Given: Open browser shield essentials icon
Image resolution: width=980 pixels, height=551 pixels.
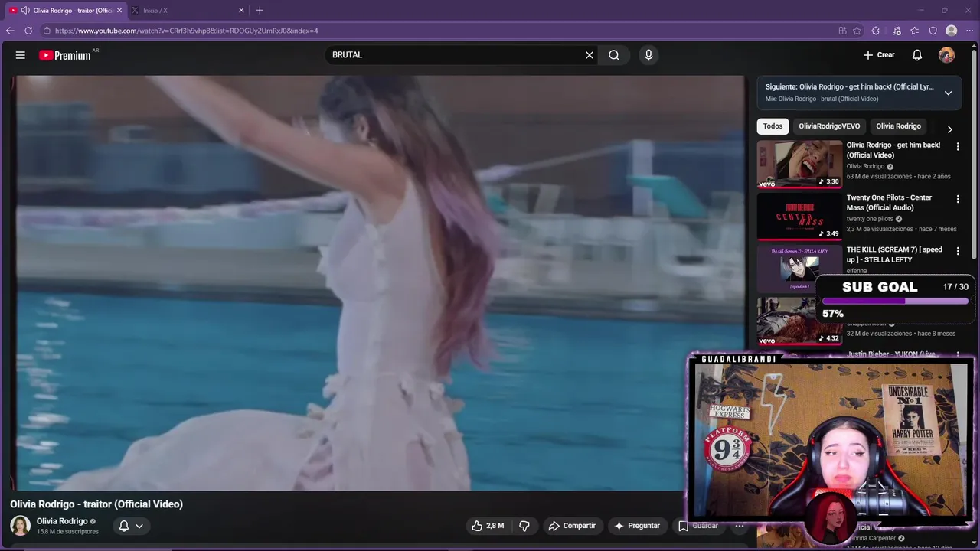Looking at the screenshot, I should (933, 31).
